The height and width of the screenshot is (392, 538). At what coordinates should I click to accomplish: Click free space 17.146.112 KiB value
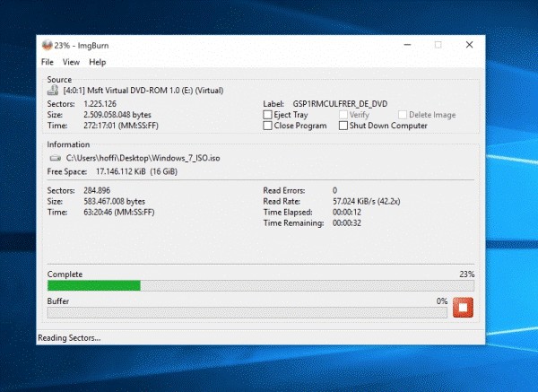pos(136,171)
